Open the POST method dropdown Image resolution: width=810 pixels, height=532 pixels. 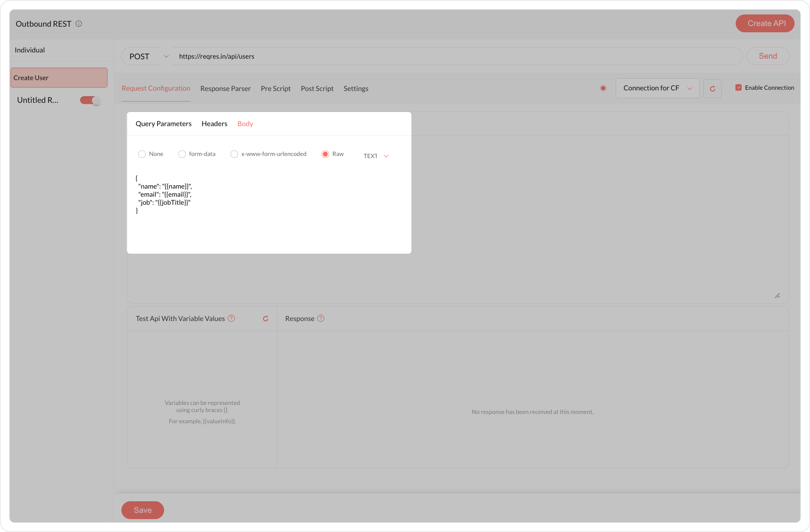pos(148,56)
